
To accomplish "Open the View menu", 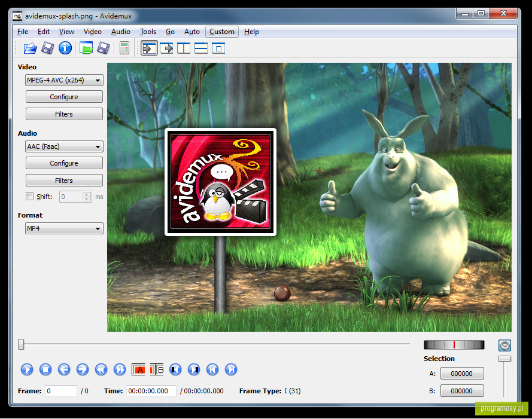I will coord(66,32).
